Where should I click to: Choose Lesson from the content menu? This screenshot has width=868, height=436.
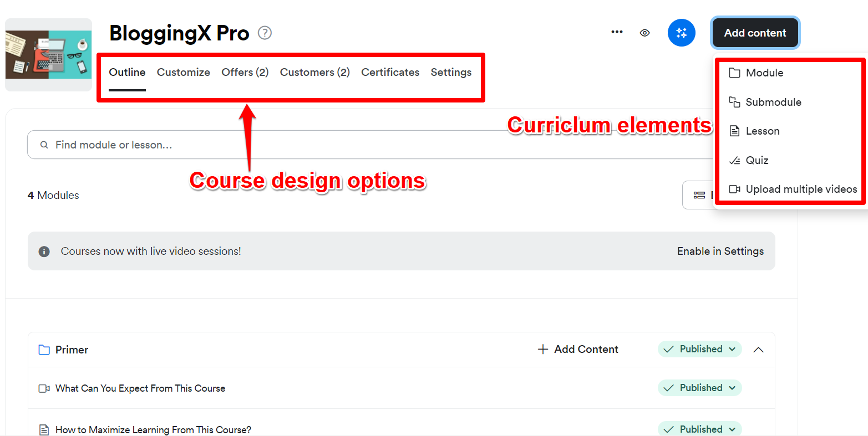762,131
